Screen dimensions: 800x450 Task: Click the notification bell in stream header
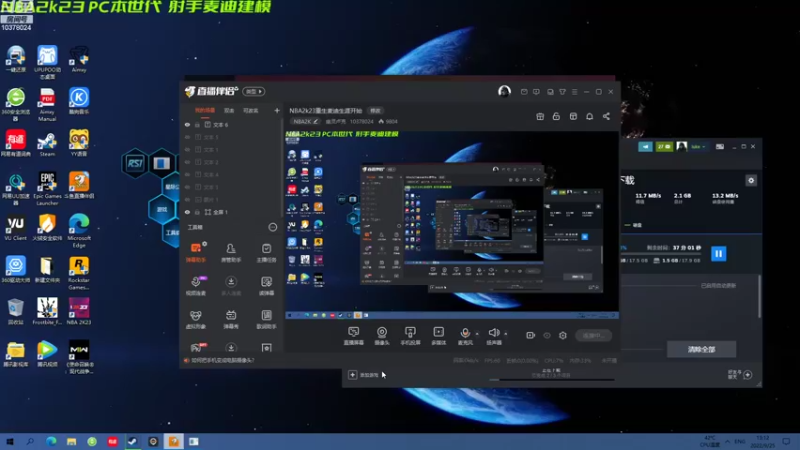[x=589, y=116]
